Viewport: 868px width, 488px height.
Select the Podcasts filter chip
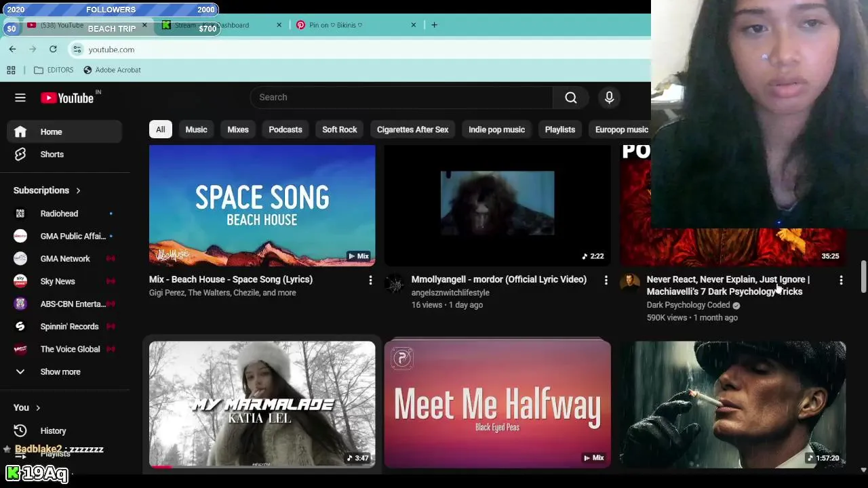point(285,129)
